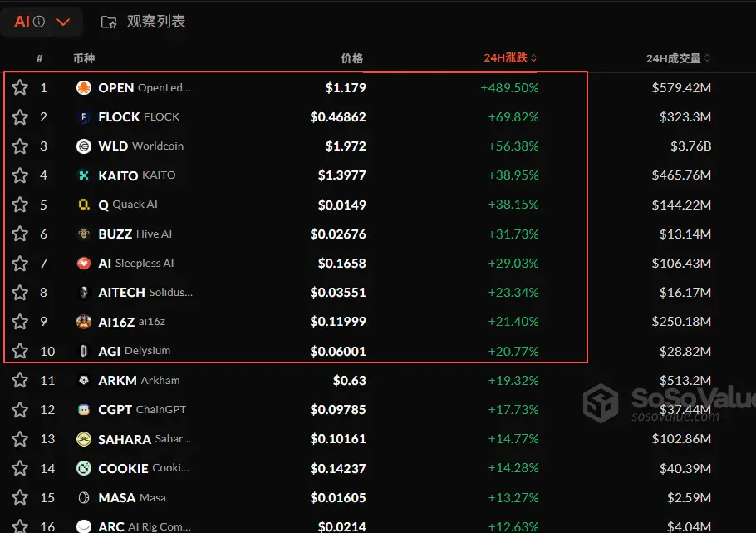Click the +489.50% change value

[x=509, y=88]
